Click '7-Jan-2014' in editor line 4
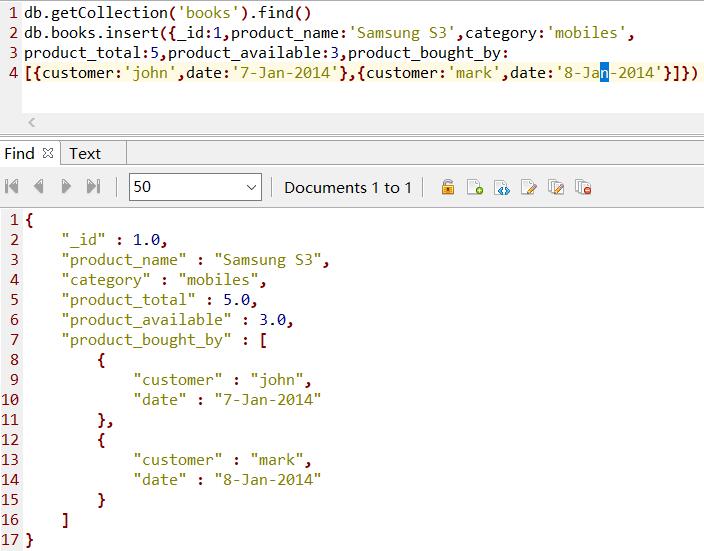The width and height of the screenshot is (704, 551). point(285,73)
